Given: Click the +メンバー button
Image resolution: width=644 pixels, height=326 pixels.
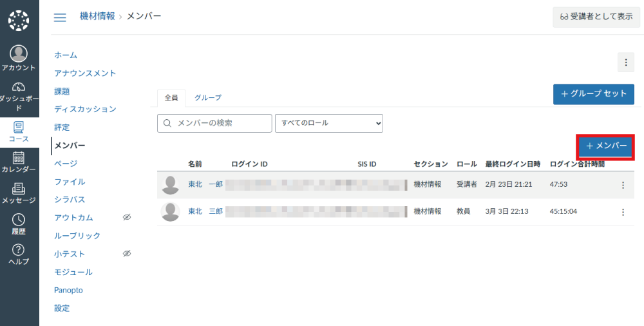Looking at the screenshot, I should coord(606,146).
